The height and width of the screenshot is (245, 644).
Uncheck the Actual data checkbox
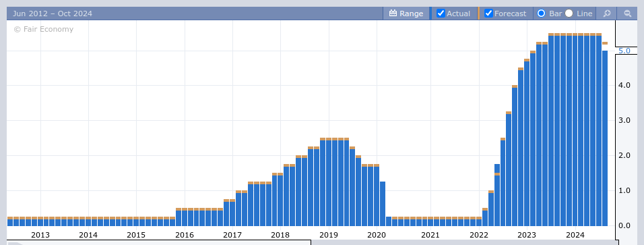tap(441, 13)
